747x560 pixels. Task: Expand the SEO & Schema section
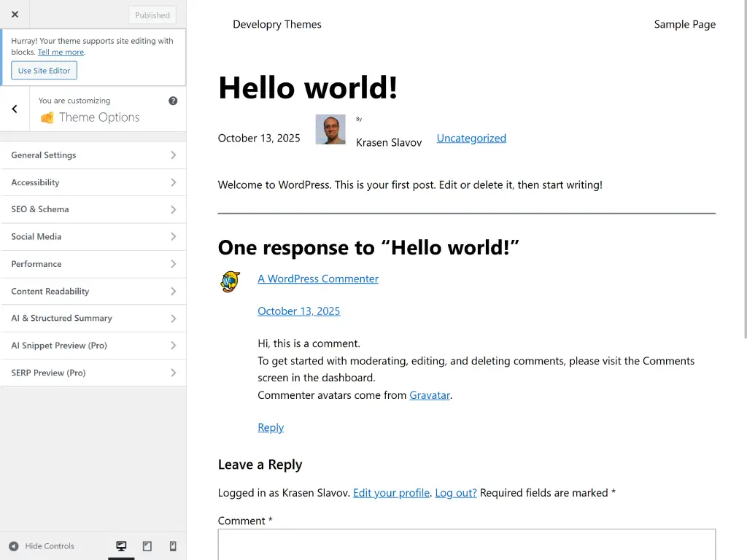[x=93, y=209]
